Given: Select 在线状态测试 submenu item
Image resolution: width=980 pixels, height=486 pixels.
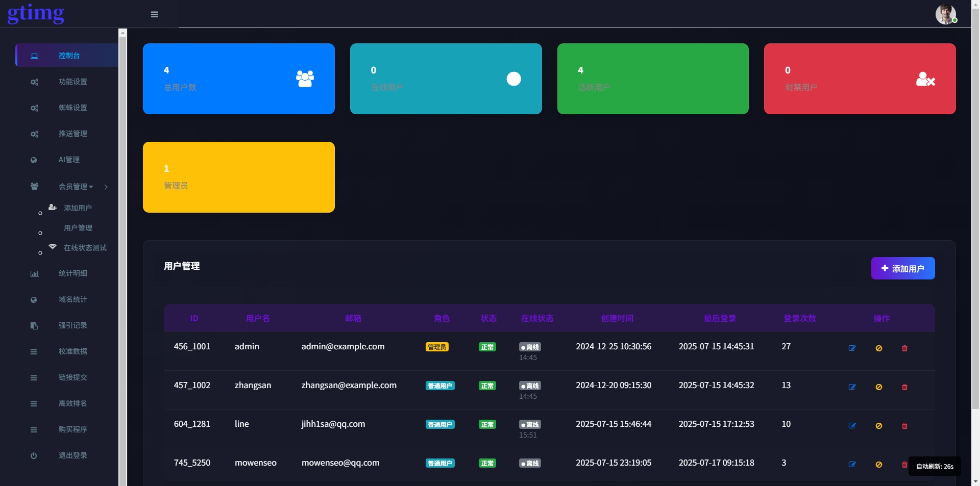Looking at the screenshot, I should pyautogui.click(x=85, y=248).
